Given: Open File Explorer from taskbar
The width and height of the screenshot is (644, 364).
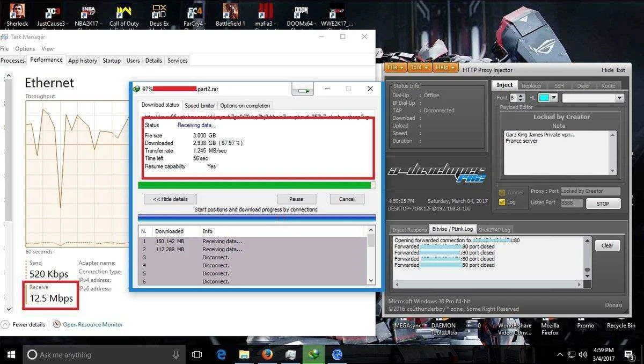Looking at the screenshot, I should [x=244, y=354].
